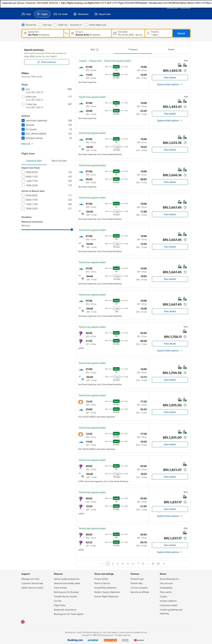Viewport: 212px width, 644px height.
Task: Expand Show all airlines list
Action: (x=27, y=144)
